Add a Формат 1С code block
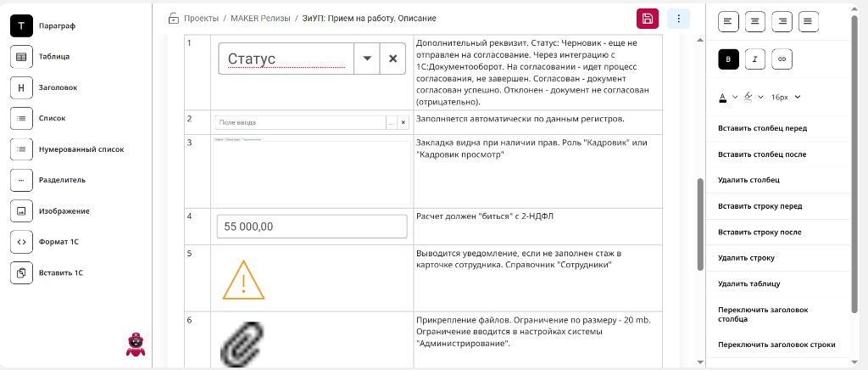 (21, 242)
